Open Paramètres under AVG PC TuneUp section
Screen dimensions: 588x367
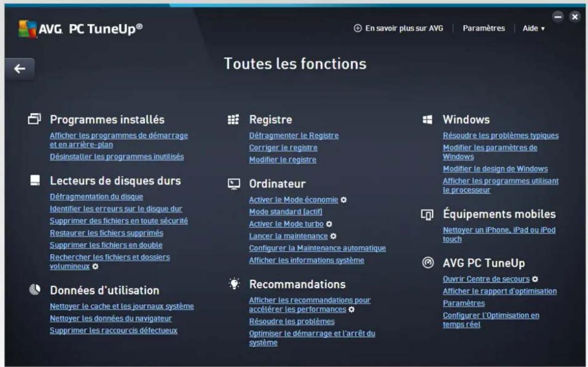point(464,303)
